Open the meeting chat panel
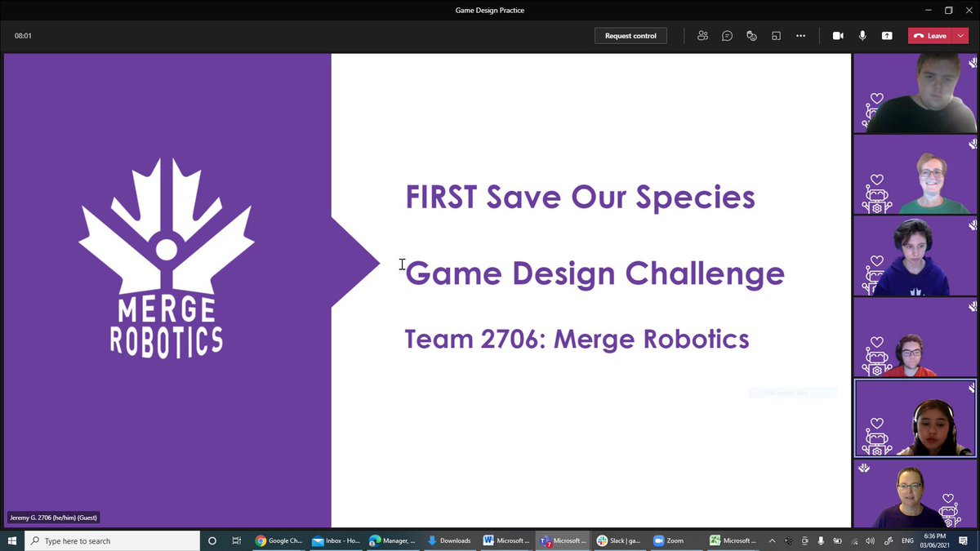The image size is (980, 551). [x=727, y=35]
